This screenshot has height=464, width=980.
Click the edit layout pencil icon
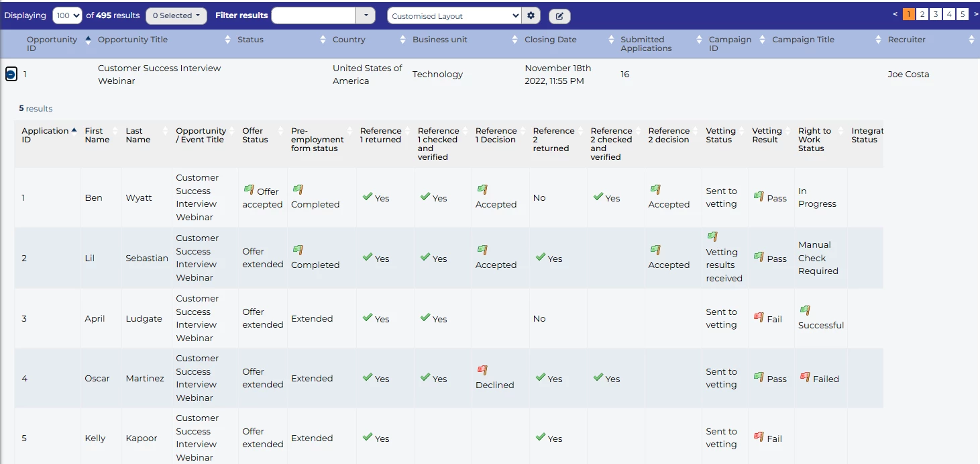click(x=559, y=16)
